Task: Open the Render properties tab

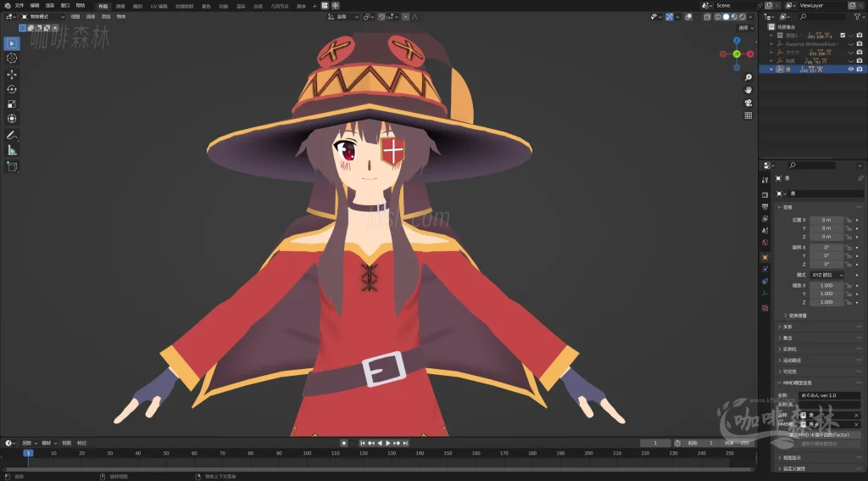Action: (x=765, y=194)
